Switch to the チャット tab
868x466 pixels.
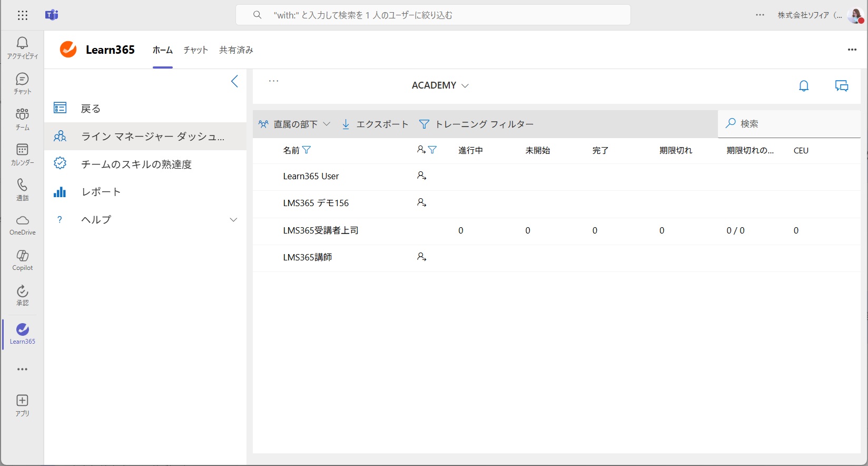click(196, 50)
